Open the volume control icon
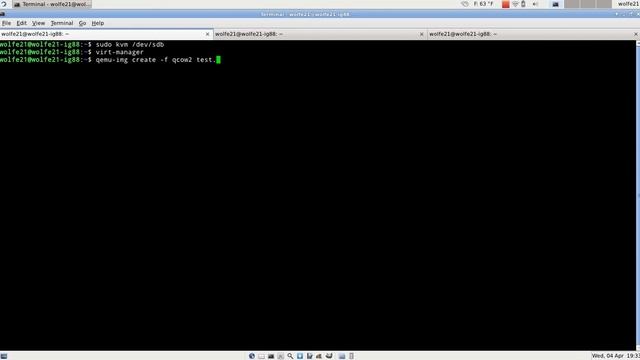This screenshot has width=640, height=360. [x=535, y=4]
